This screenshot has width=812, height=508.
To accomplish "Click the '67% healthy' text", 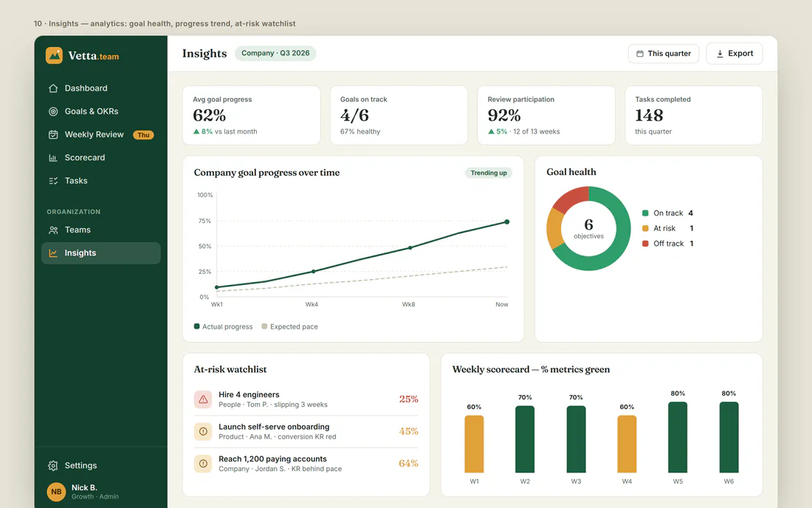I will tap(360, 131).
